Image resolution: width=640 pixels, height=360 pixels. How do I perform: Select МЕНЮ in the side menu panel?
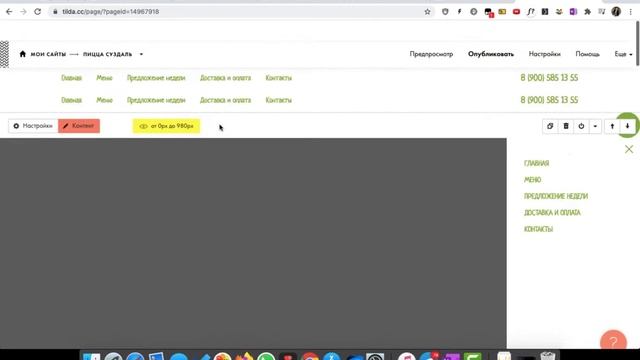pos(532,180)
